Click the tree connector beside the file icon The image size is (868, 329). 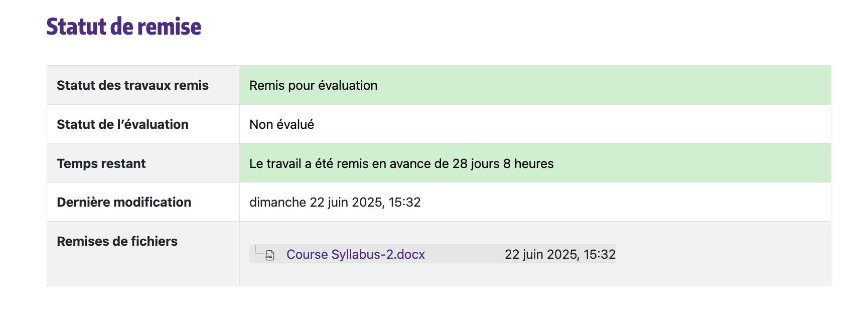click(258, 250)
